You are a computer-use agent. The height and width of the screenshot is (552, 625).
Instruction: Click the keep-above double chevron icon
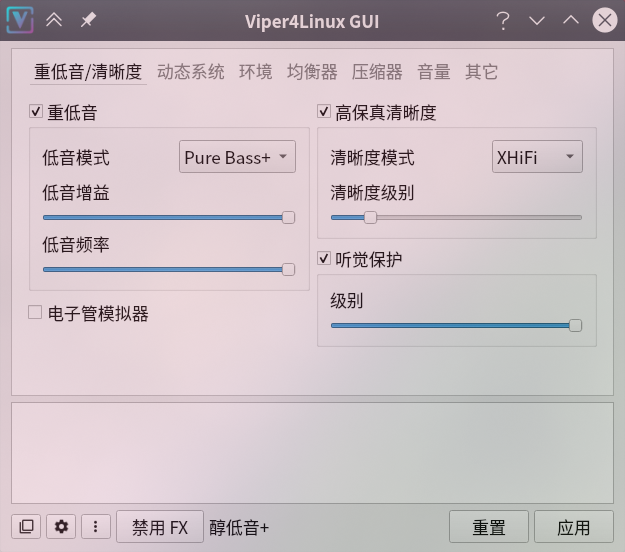[x=54, y=20]
